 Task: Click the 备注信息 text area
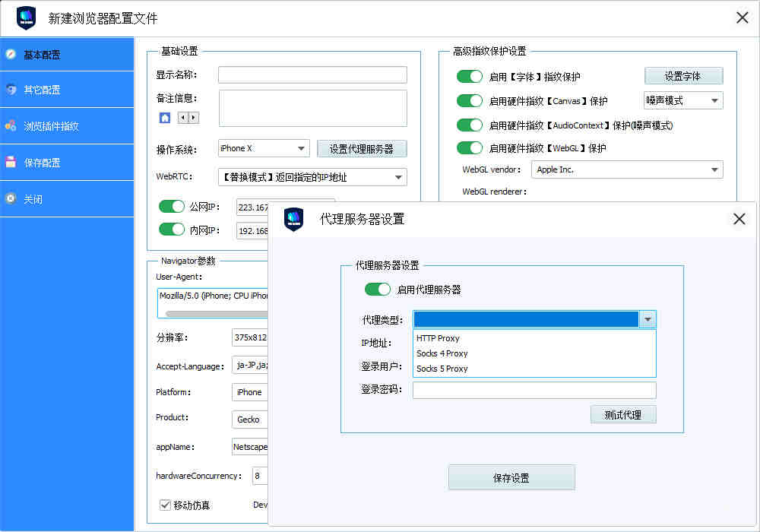[312, 108]
